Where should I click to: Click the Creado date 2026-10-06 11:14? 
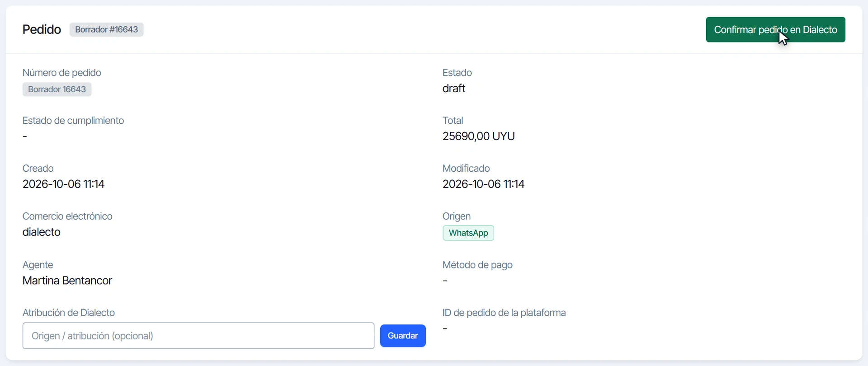pyautogui.click(x=64, y=184)
